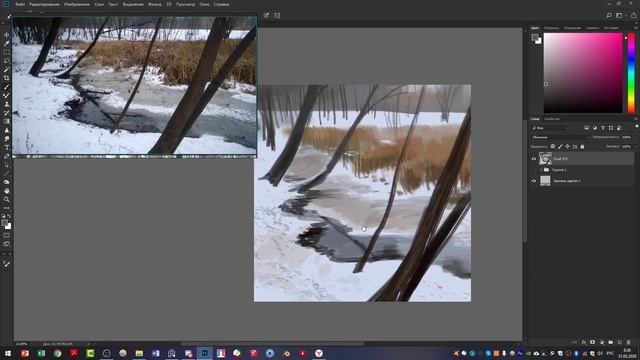Select the Zoom magnifier tool
The width and height of the screenshot is (640, 360).
7,199
